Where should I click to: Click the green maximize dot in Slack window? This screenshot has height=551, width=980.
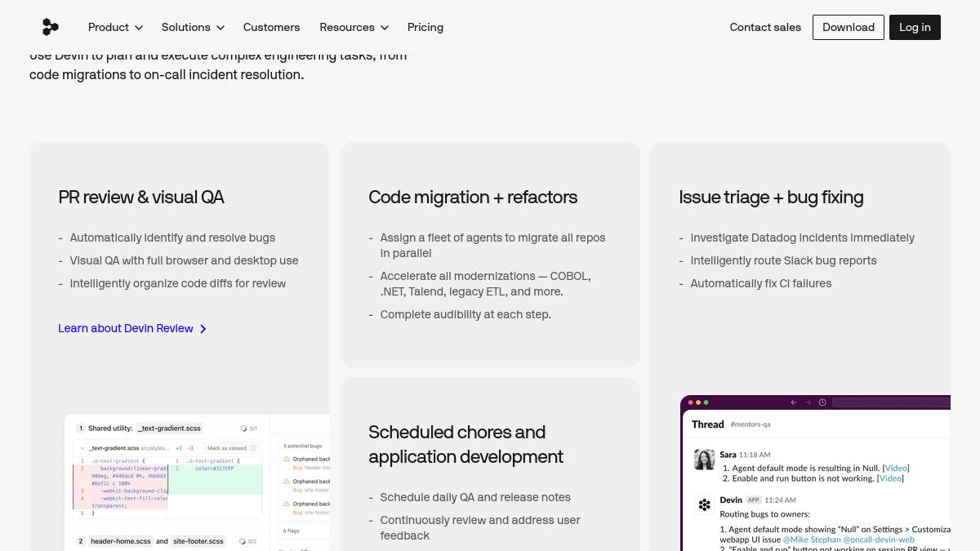coord(706,402)
